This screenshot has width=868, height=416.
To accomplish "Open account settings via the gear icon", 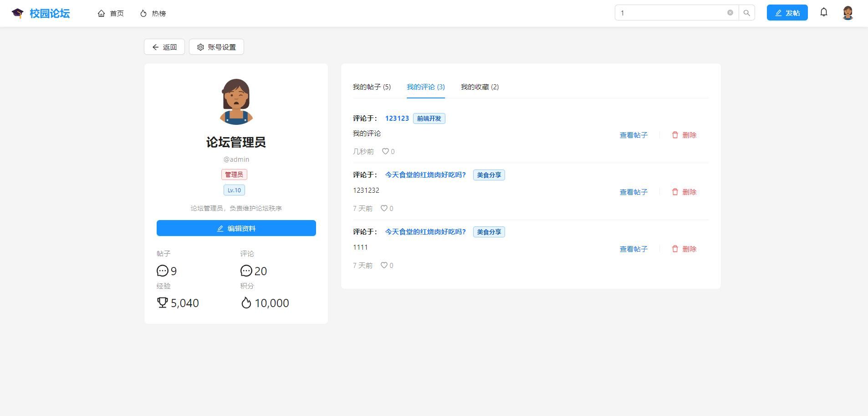I will click(x=201, y=47).
